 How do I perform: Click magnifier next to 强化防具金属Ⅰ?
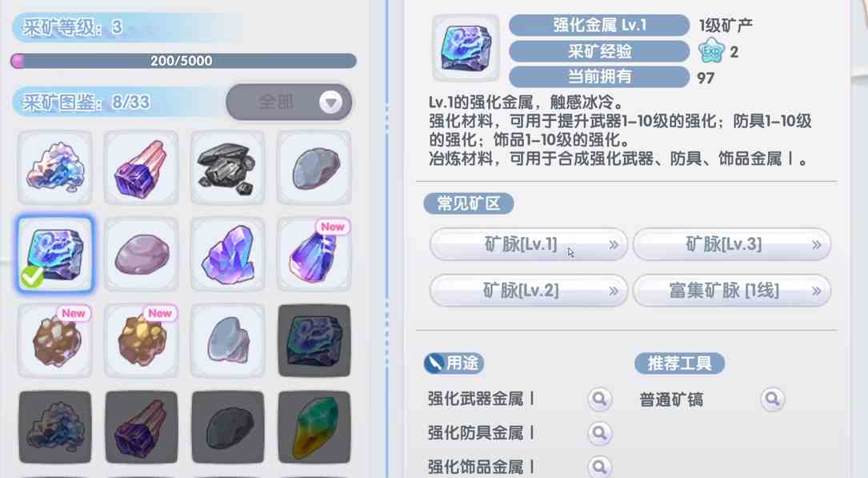pos(599,433)
